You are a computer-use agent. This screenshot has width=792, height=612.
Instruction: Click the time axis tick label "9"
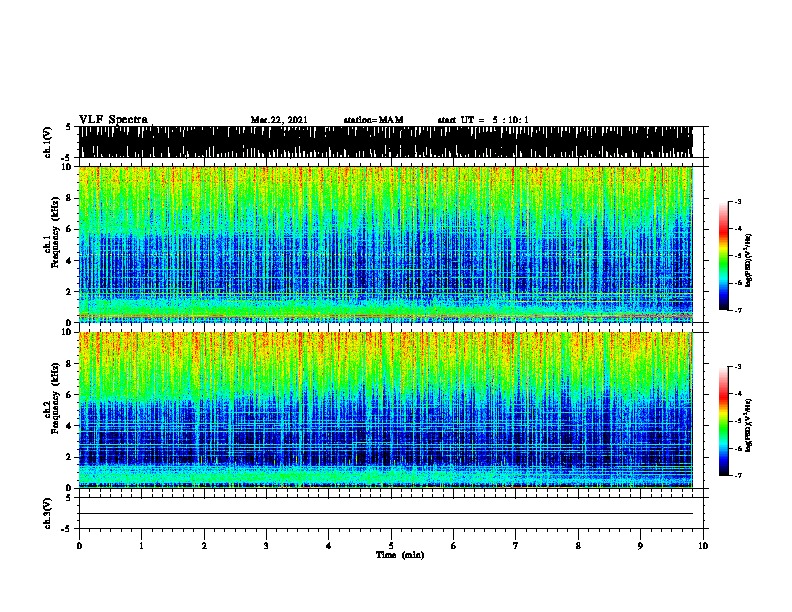click(x=640, y=546)
